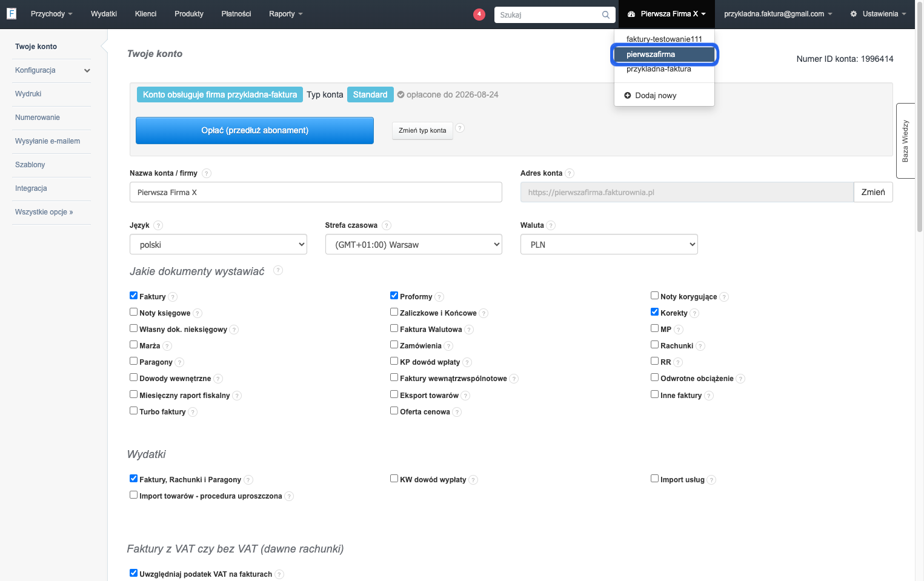This screenshot has height=581, width=924.
Task: Open the przykladna.faktura@gmail.com account menu
Action: (778, 14)
